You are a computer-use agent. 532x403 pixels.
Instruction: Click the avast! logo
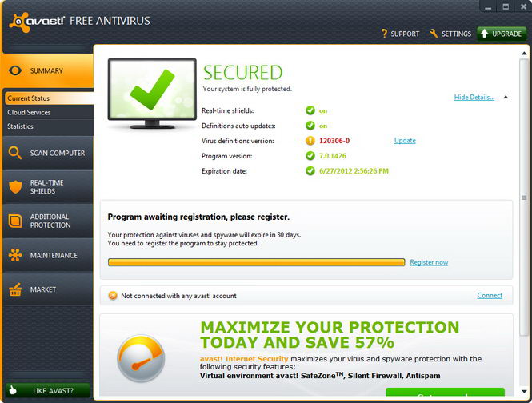[x=36, y=22]
